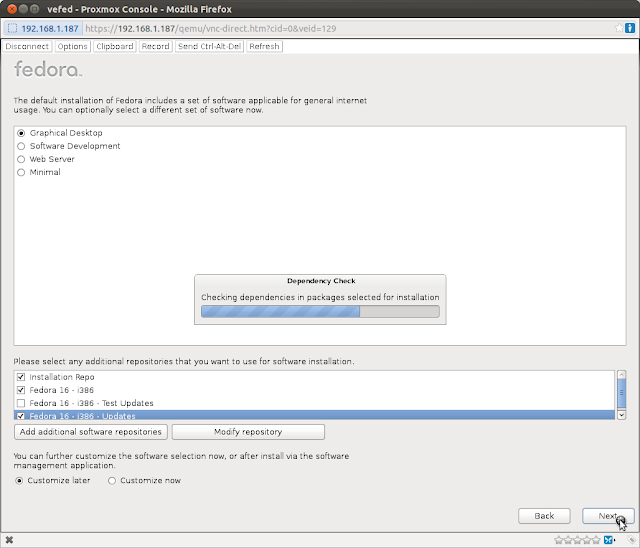The image size is (640, 548).
Task: Click the repository list scroll up arrow
Action: pyautogui.click(x=621, y=374)
